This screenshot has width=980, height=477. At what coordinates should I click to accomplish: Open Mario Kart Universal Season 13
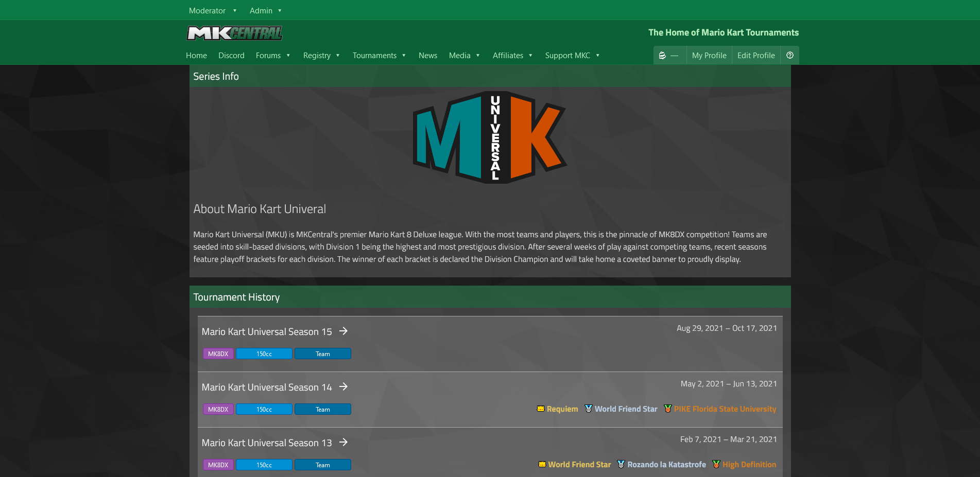click(267, 443)
